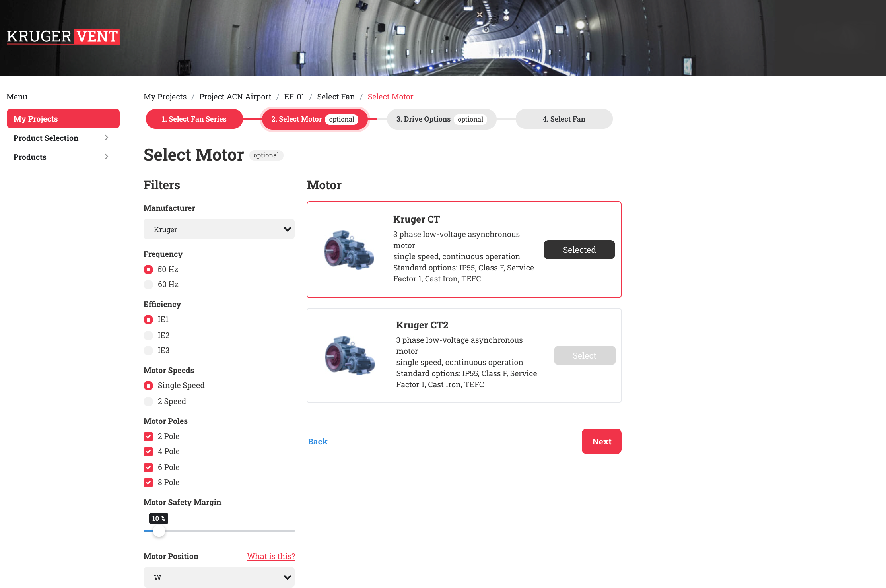Screen dimensions: 886x588
Task: Uncheck the 2 Pole checkbox
Action: [148, 436]
